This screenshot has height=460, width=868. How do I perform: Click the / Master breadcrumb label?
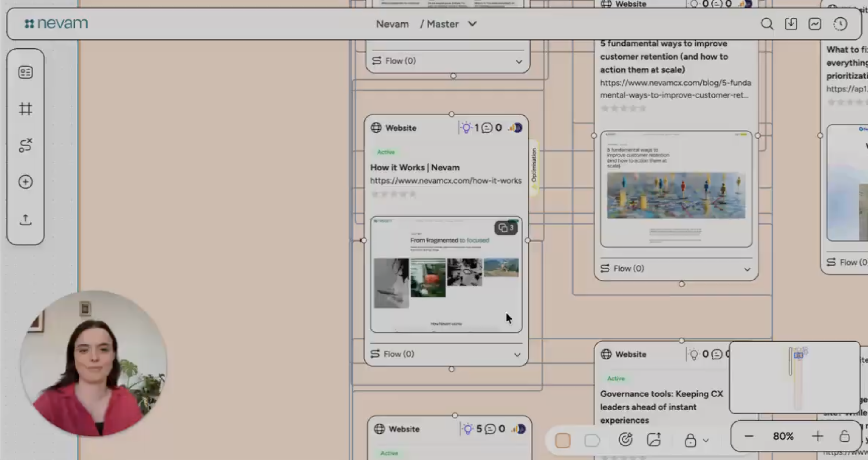click(439, 24)
